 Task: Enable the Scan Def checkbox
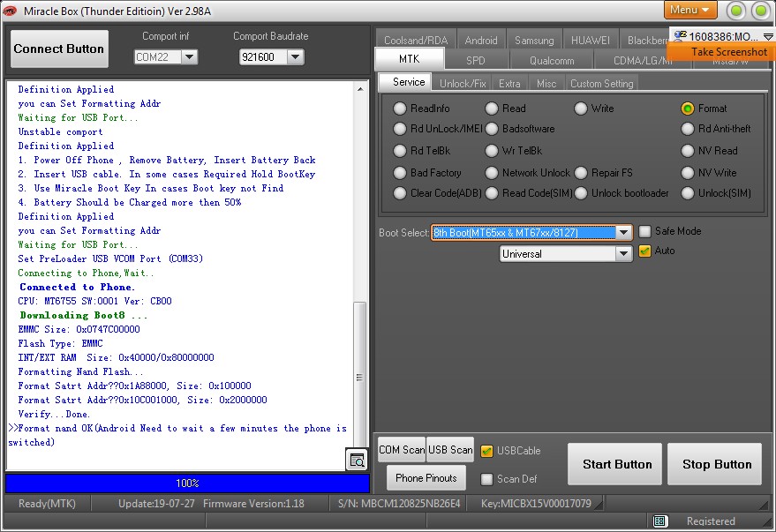pyautogui.click(x=486, y=478)
